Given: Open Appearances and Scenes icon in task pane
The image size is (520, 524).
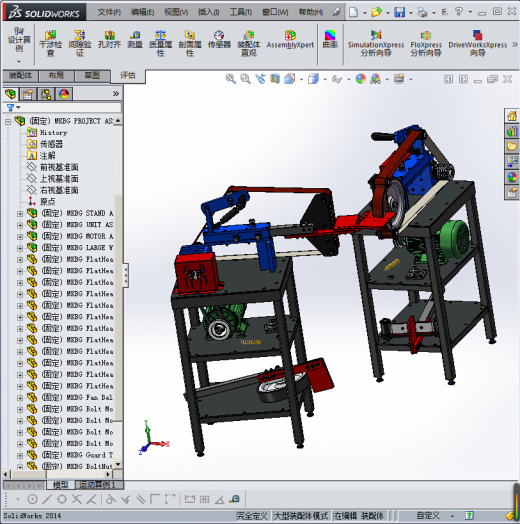Looking at the screenshot, I should (512, 177).
